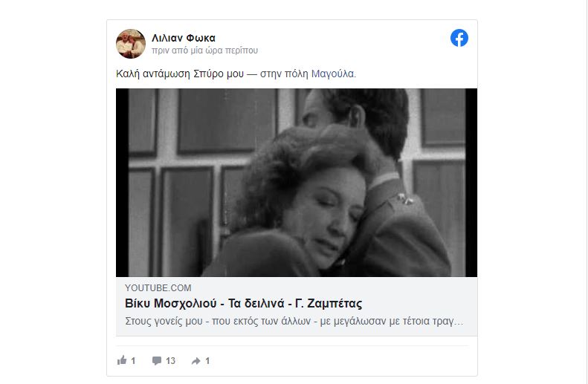588x384 pixels.
Task: Click the share count beside the arrow
Action: point(207,361)
